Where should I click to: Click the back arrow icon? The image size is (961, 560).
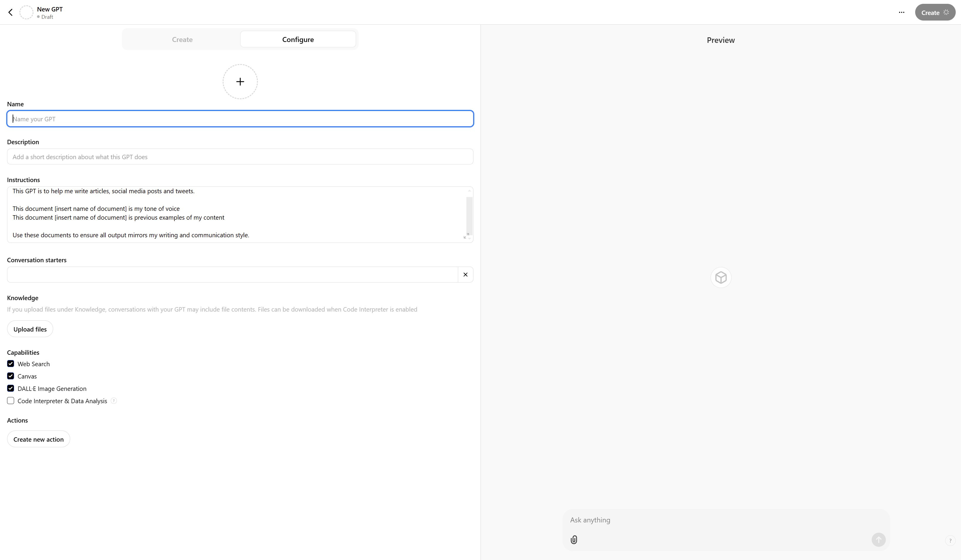(x=11, y=13)
